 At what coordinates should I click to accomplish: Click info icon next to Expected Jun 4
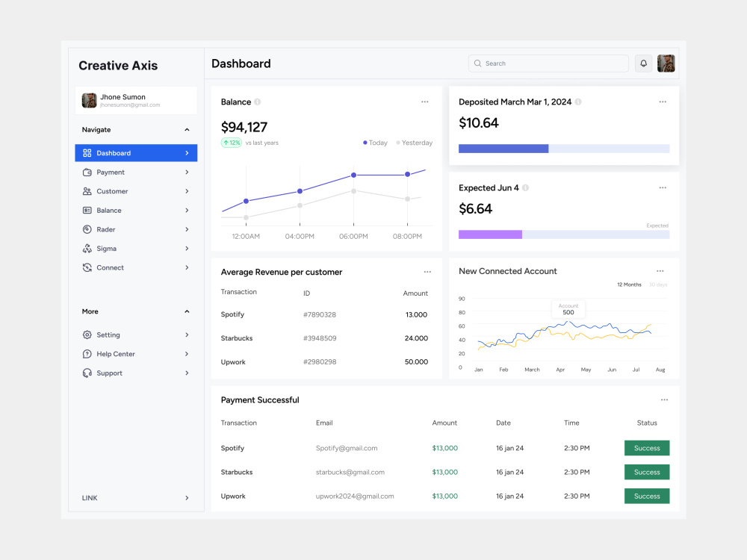click(x=525, y=187)
